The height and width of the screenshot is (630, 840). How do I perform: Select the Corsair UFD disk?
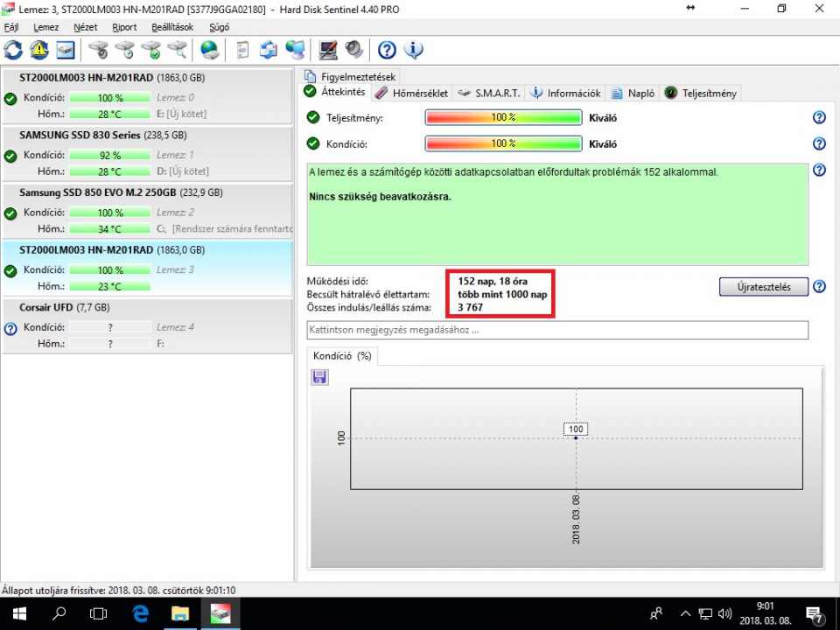coord(148,325)
